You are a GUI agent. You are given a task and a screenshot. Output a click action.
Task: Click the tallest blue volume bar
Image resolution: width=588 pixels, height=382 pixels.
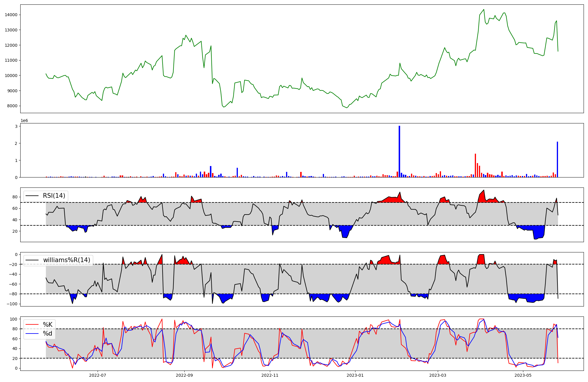399,151
